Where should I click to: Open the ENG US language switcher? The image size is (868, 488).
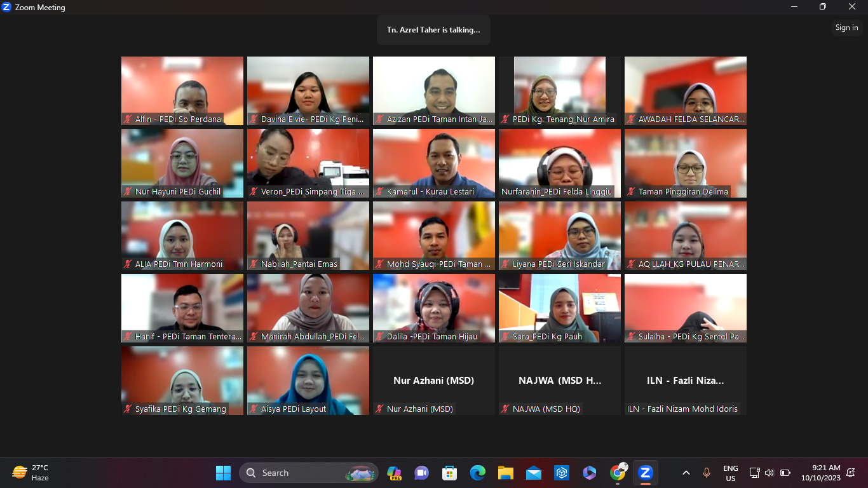pyautogui.click(x=730, y=473)
